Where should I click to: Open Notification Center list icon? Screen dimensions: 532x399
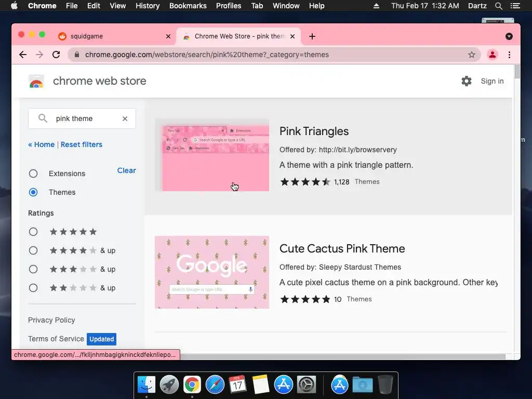click(x=515, y=6)
